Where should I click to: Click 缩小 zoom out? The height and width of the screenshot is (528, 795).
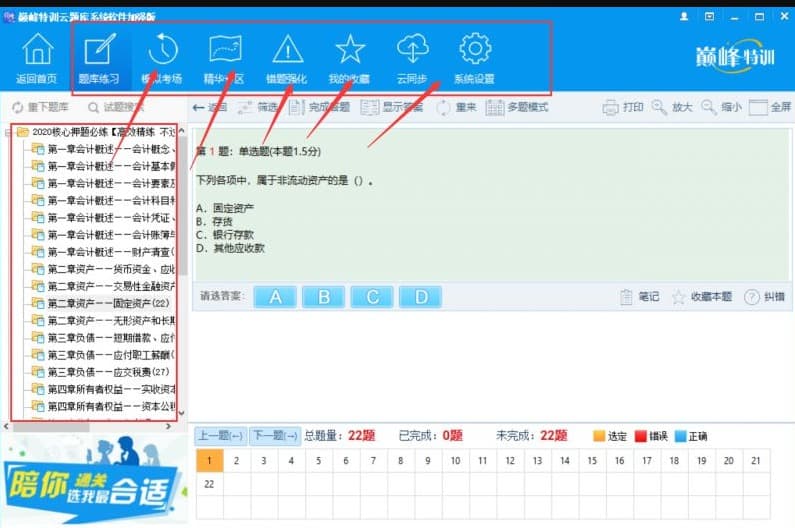coord(721,107)
